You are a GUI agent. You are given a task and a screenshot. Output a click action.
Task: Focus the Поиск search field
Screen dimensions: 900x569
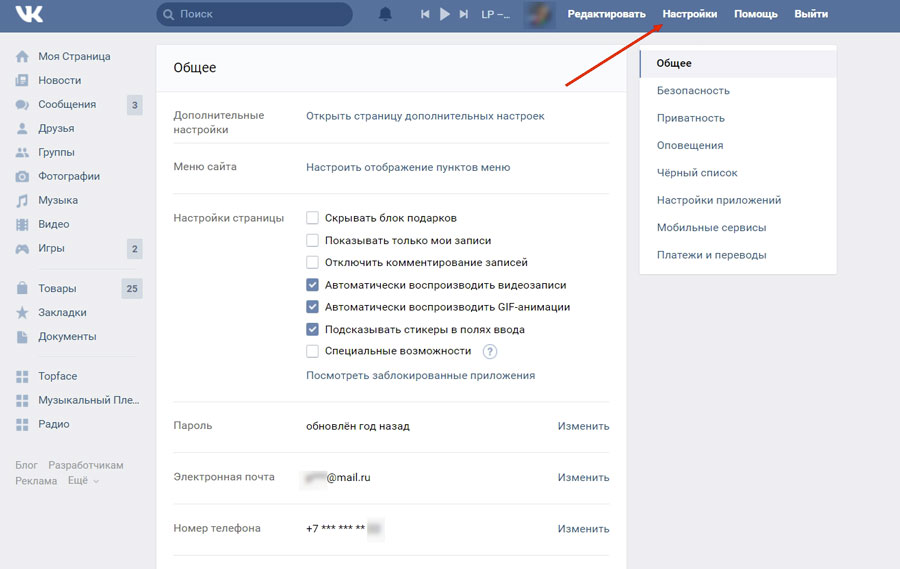[x=254, y=14]
